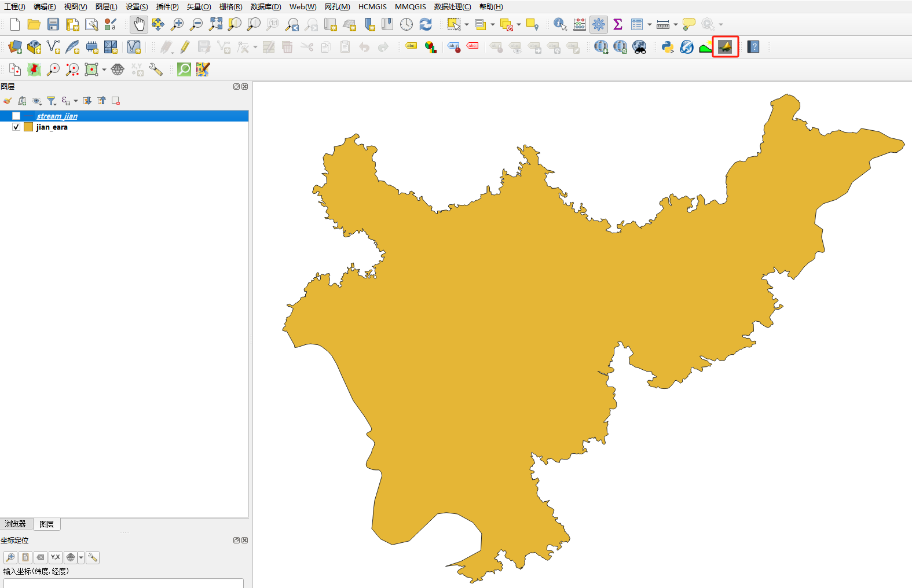Open manage map themes eye dropdown
912x588 pixels.
click(x=36, y=101)
